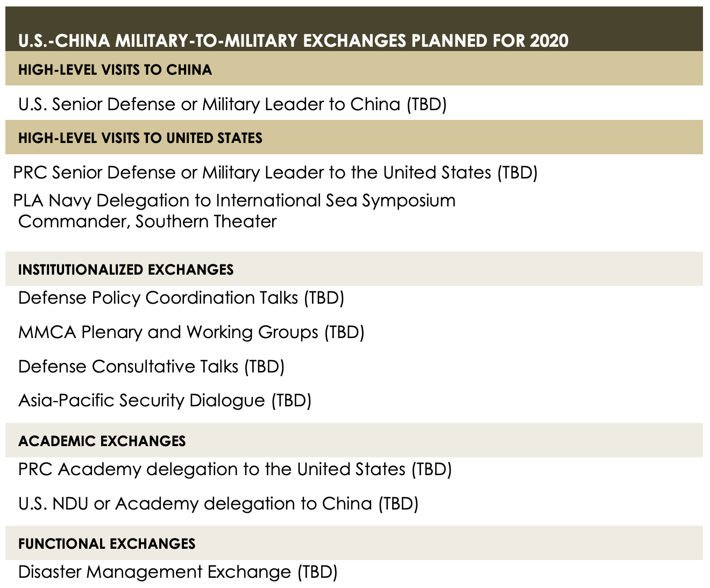Click the table title about 2020 exchanges
710x588 pixels.
tap(293, 41)
